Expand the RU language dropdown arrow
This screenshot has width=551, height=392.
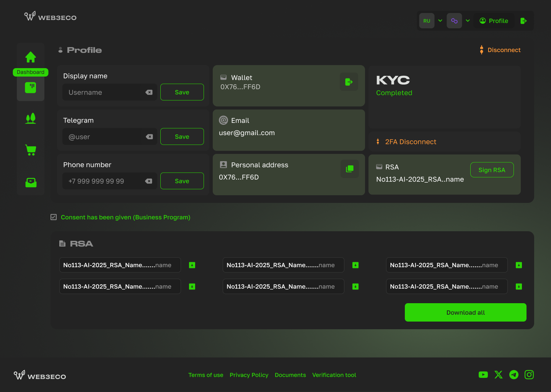click(440, 21)
